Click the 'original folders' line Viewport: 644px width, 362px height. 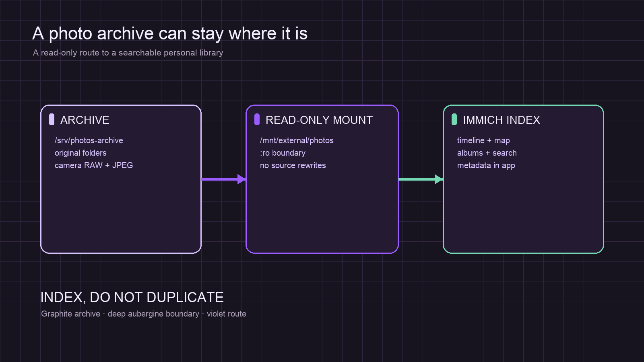click(x=80, y=153)
